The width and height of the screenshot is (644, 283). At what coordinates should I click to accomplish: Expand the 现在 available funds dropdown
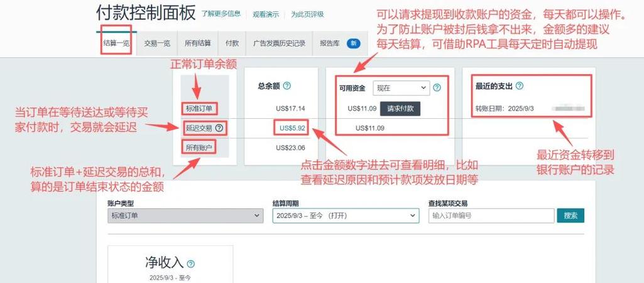(x=401, y=87)
